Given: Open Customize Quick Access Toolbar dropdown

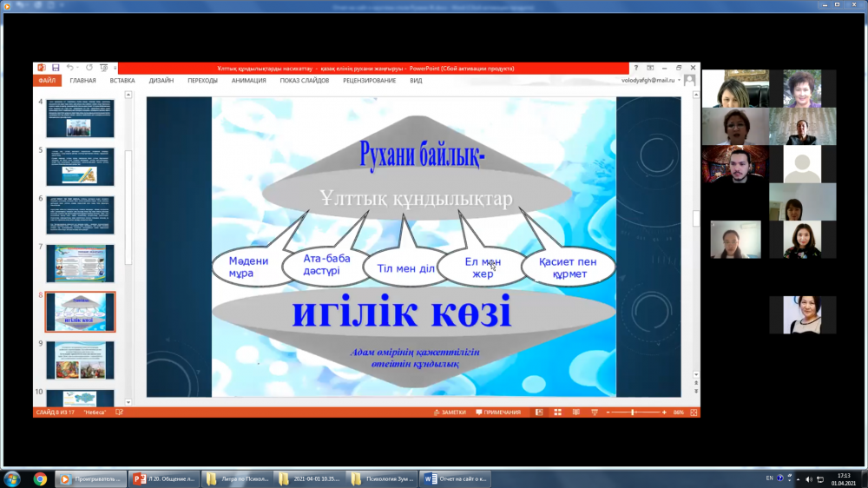Looking at the screenshot, I should click(115, 68).
